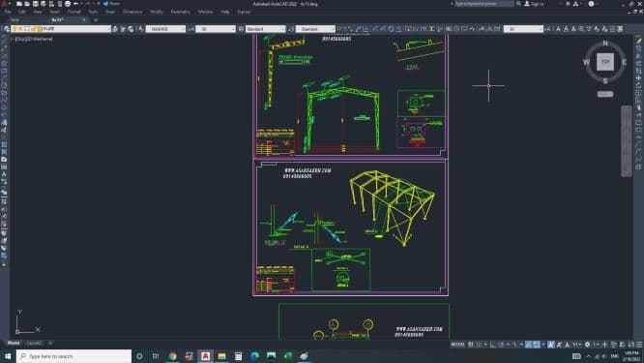Click the Erase tool atop right Modify toolbar
Image resolution: width=644 pixels, height=363 pixels.
[638, 41]
